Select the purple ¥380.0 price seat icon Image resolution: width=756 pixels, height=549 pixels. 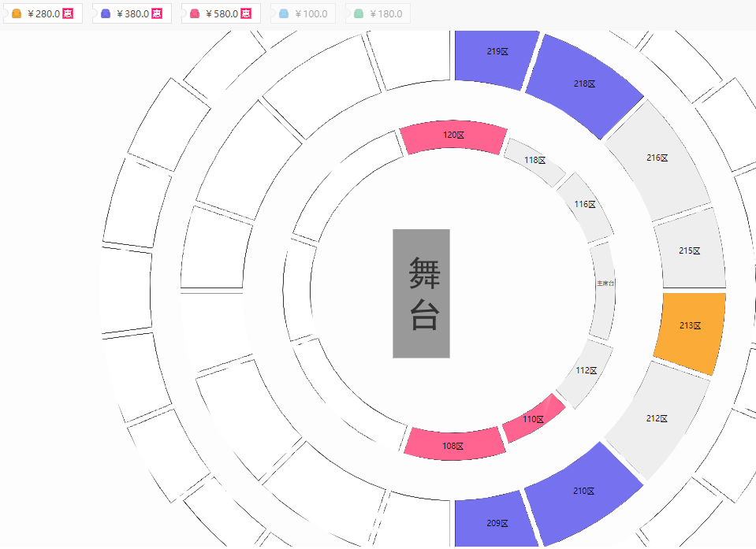tap(106, 14)
